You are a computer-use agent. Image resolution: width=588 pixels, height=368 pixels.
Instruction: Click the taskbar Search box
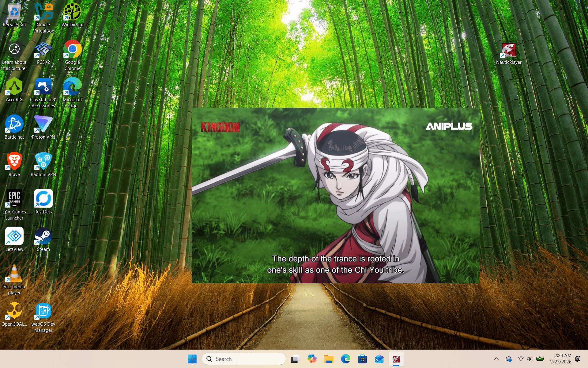click(x=244, y=359)
